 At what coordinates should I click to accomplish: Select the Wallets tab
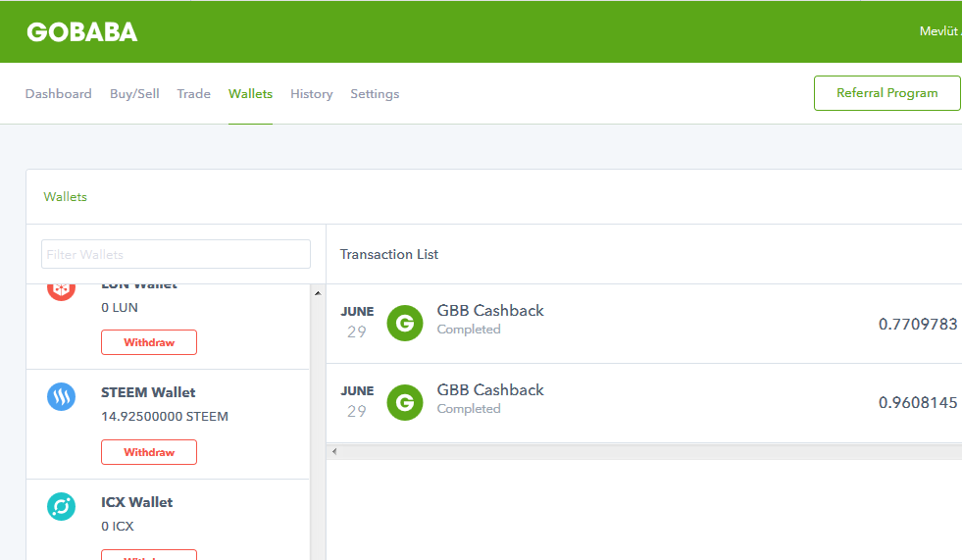click(250, 94)
